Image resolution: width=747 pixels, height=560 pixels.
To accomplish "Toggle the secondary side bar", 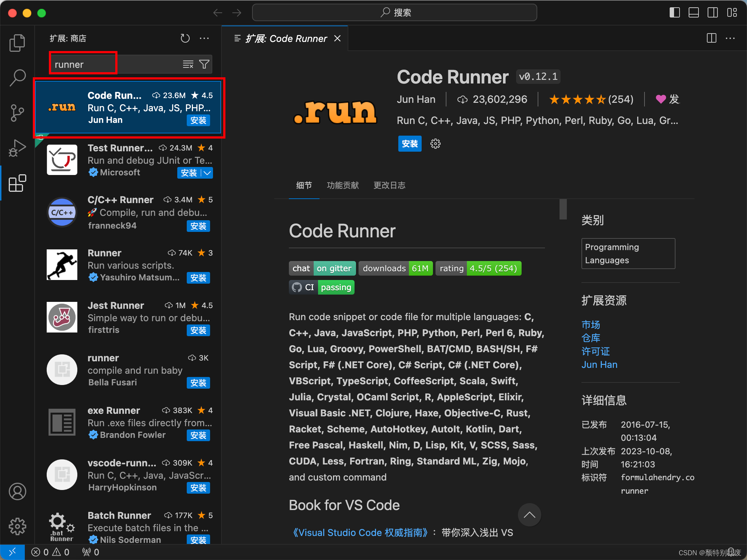I will [x=713, y=13].
